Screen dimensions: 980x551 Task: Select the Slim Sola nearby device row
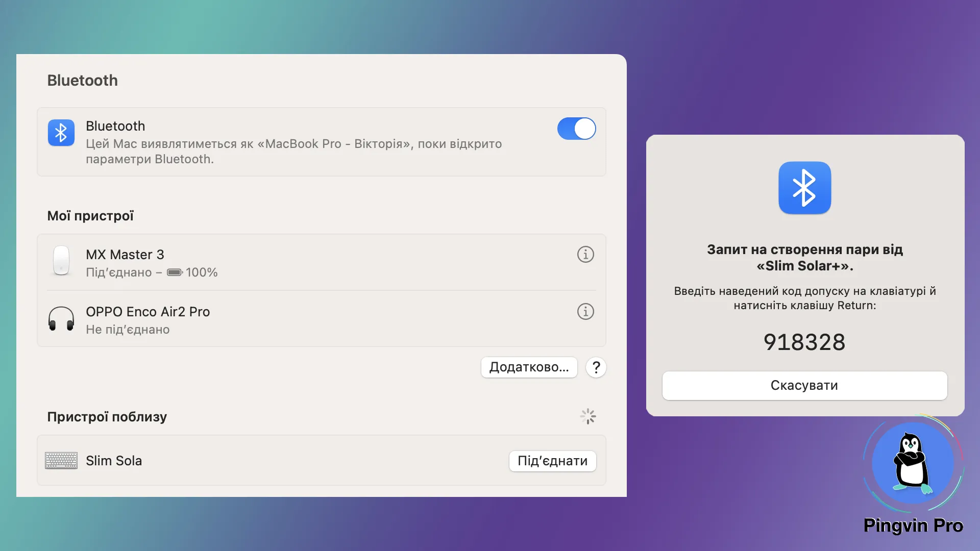pos(286,461)
